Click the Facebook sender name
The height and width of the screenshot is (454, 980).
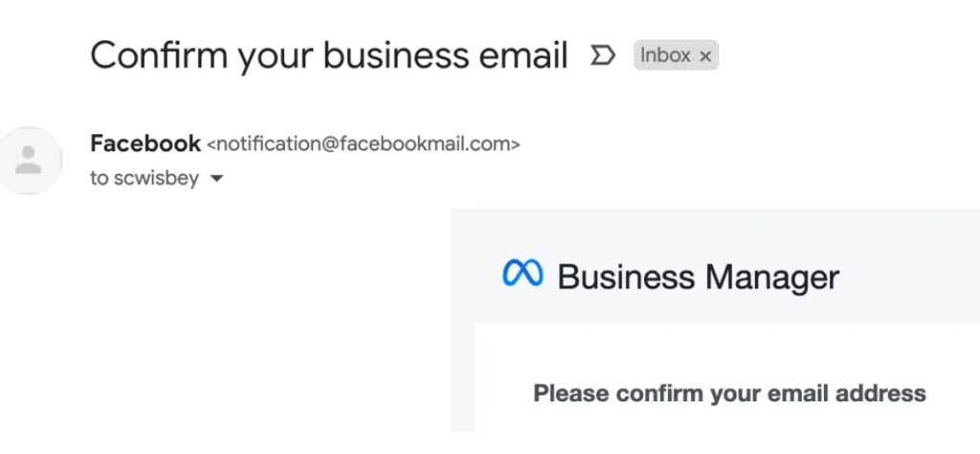tap(145, 144)
